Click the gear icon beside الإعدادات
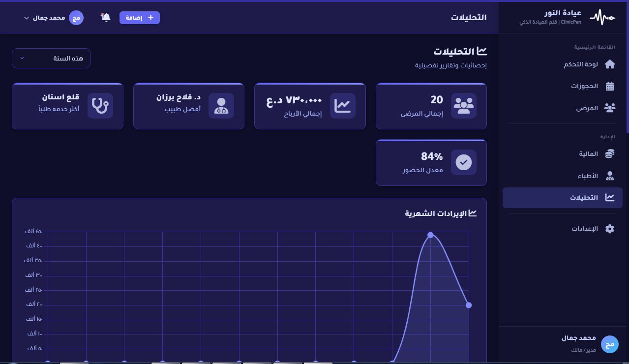The image size is (629, 364). [610, 229]
